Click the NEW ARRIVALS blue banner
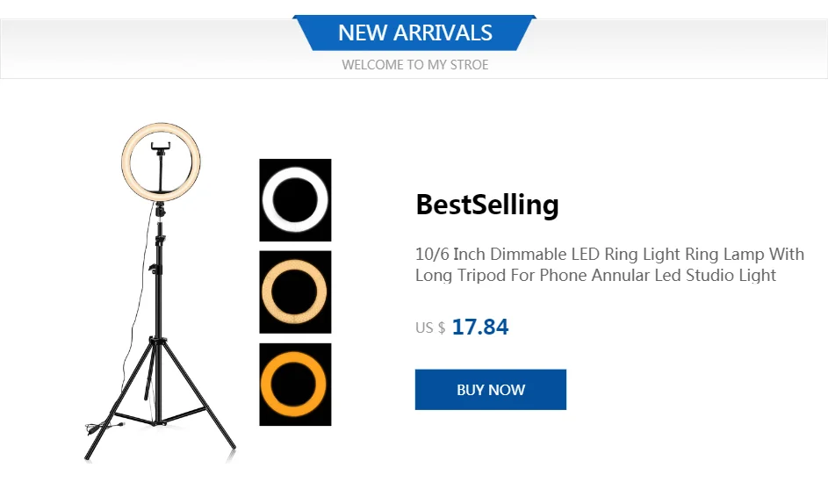Viewport: 828px width, 504px height. [414, 33]
